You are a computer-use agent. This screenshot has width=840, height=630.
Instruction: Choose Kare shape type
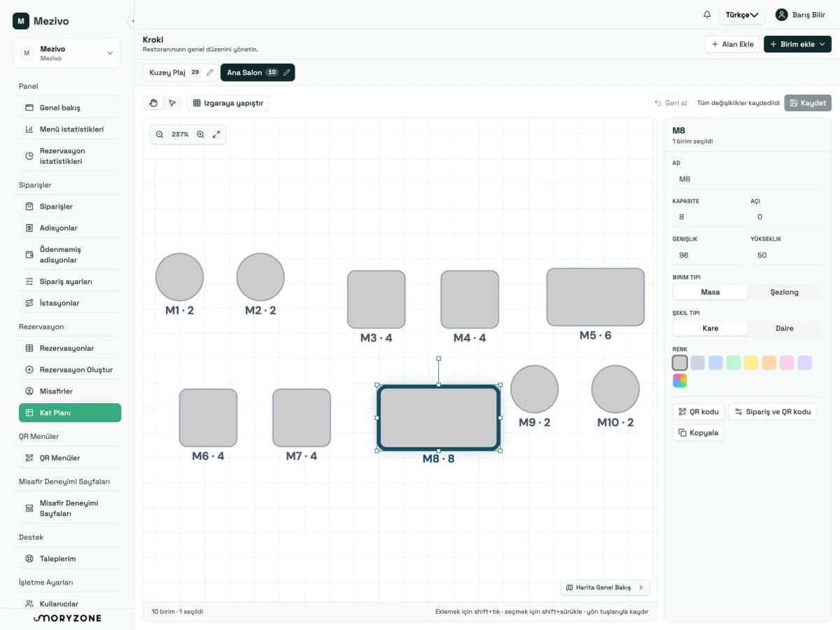(x=710, y=328)
